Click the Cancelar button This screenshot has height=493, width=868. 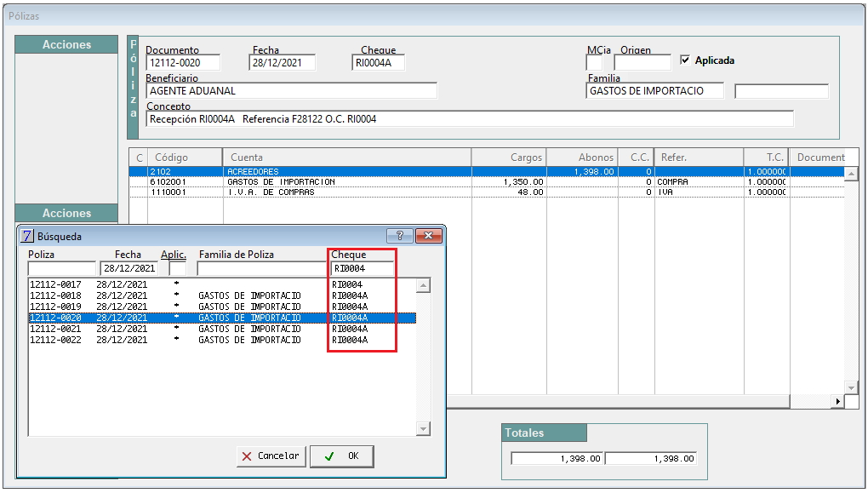click(x=271, y=456)
